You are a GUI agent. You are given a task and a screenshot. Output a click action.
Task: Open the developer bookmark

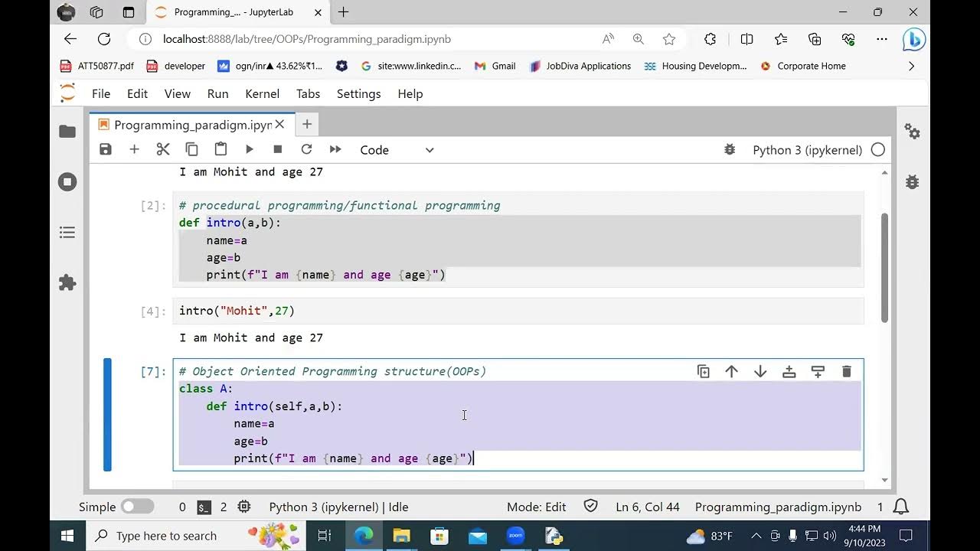(176, 66)
